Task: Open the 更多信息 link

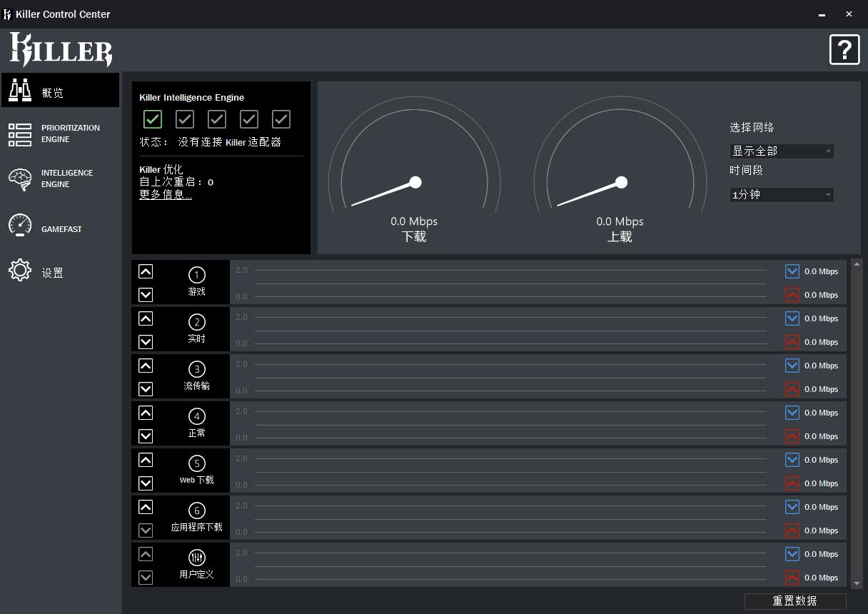Action: click(166, 194)
